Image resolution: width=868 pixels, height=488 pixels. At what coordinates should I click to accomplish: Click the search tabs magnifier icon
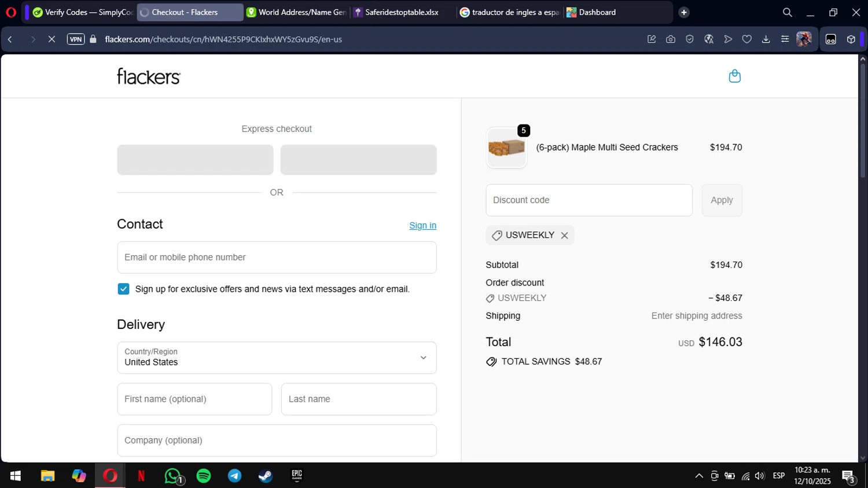[x=787, y=12]
